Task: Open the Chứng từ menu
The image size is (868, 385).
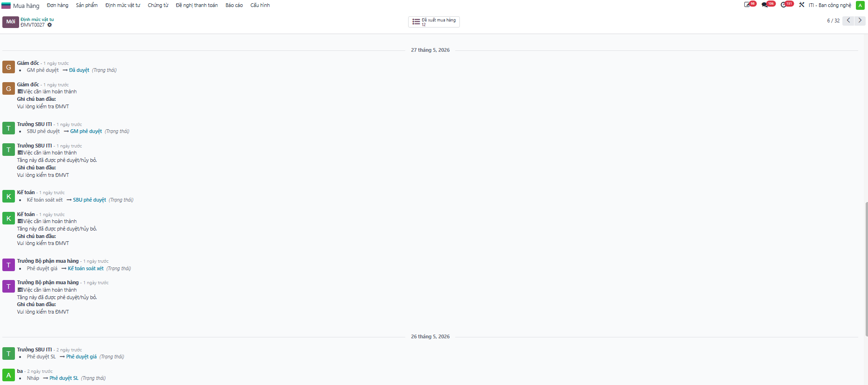Action: [158, 5]
